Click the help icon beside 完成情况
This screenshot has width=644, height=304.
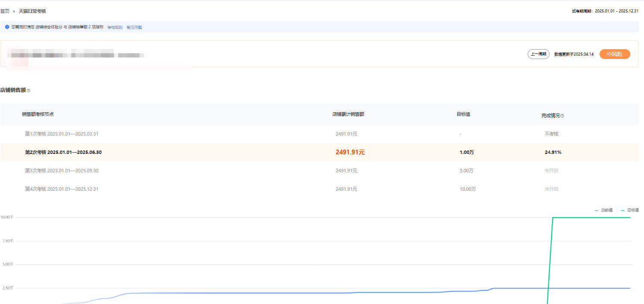coord(562,116)
